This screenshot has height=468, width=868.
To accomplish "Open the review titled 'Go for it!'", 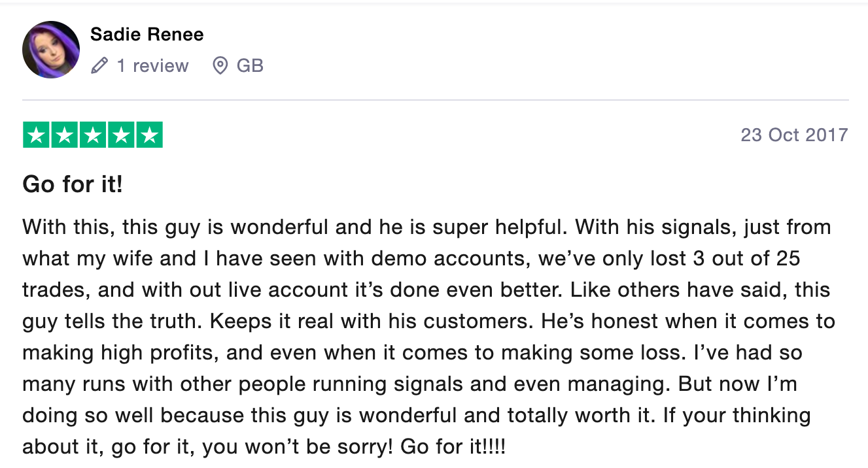I will pos(73,184).
